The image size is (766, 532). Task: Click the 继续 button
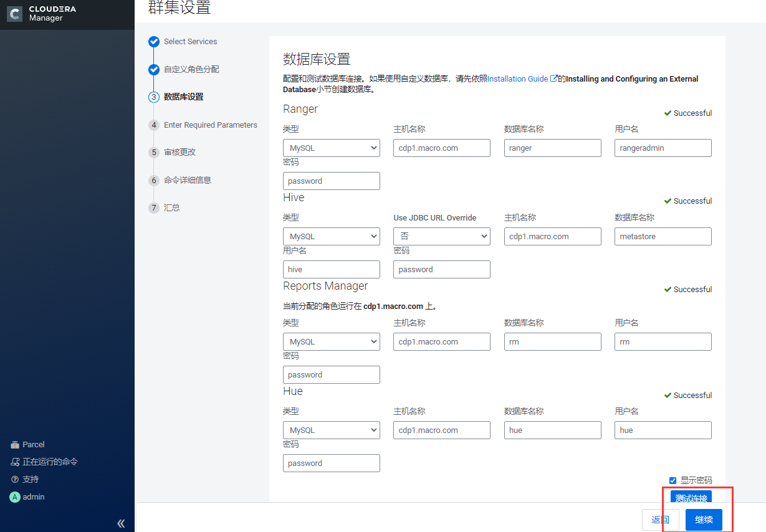704,520
